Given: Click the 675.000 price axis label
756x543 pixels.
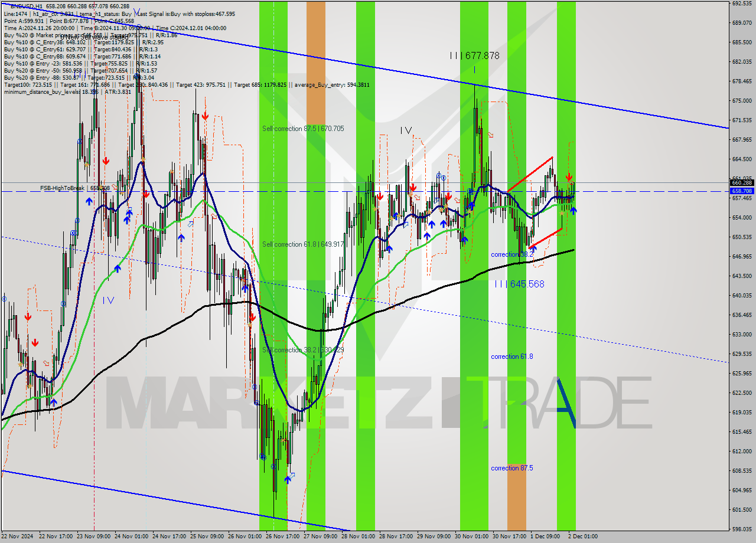Looking at the screenshot, I should 742,101.
